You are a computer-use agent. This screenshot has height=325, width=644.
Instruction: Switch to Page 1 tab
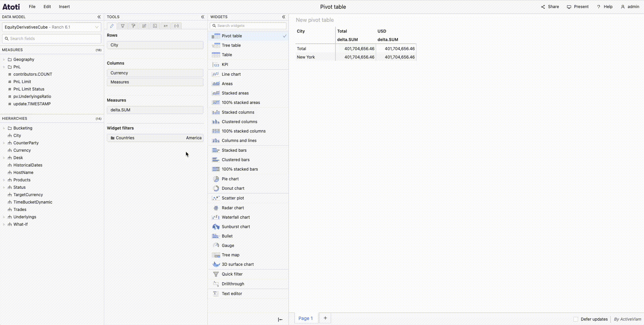coord(305,318)
